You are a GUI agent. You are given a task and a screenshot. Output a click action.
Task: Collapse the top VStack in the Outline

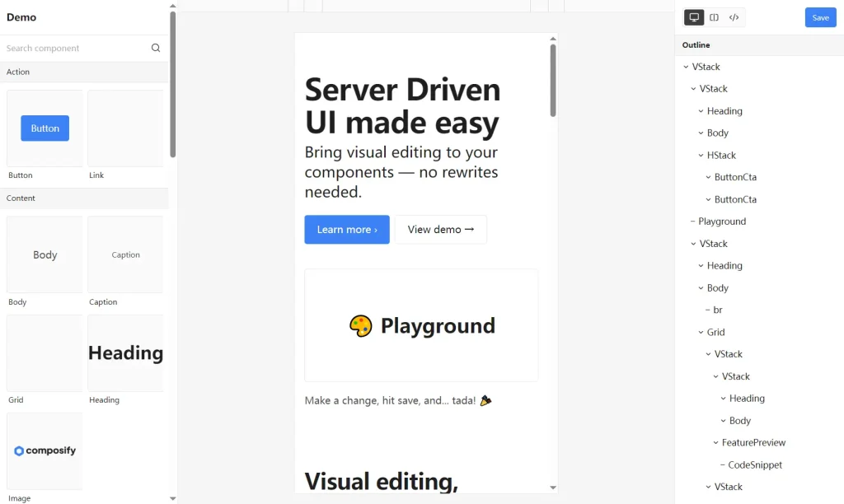coord(684,67)
